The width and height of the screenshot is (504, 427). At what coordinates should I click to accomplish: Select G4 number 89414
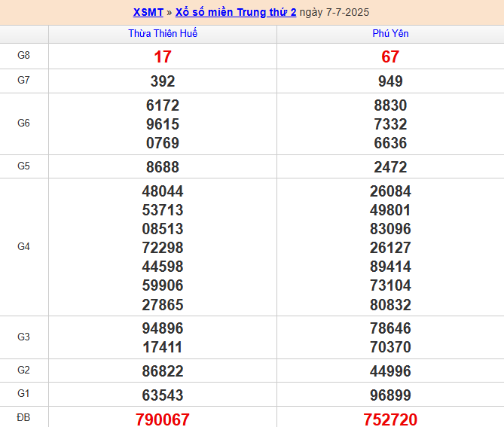pos(390,267)
